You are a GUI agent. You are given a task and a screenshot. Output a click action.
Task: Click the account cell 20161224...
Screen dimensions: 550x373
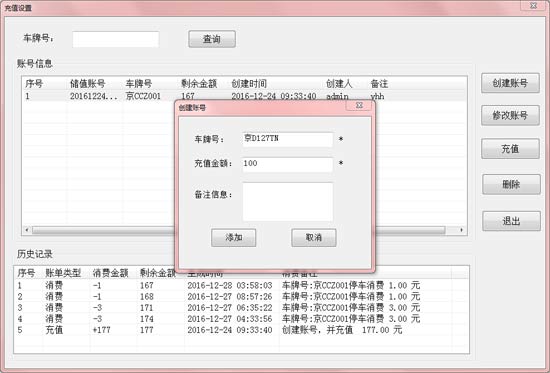coord(94,96)
